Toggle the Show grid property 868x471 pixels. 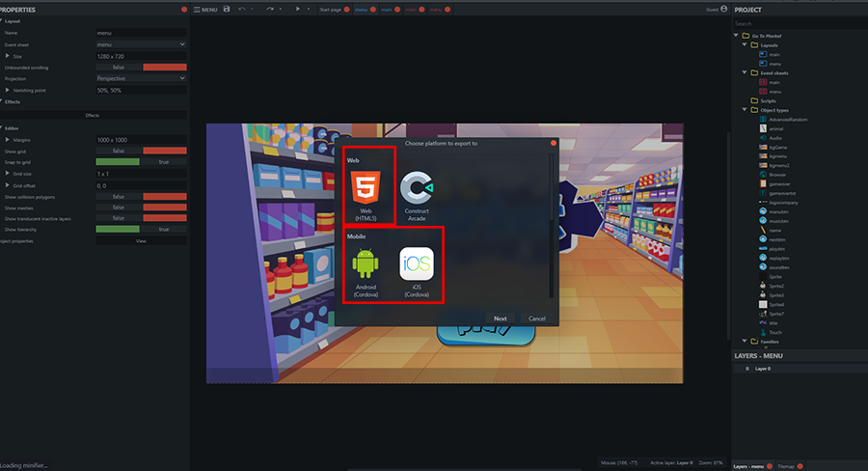coord(141,151)
